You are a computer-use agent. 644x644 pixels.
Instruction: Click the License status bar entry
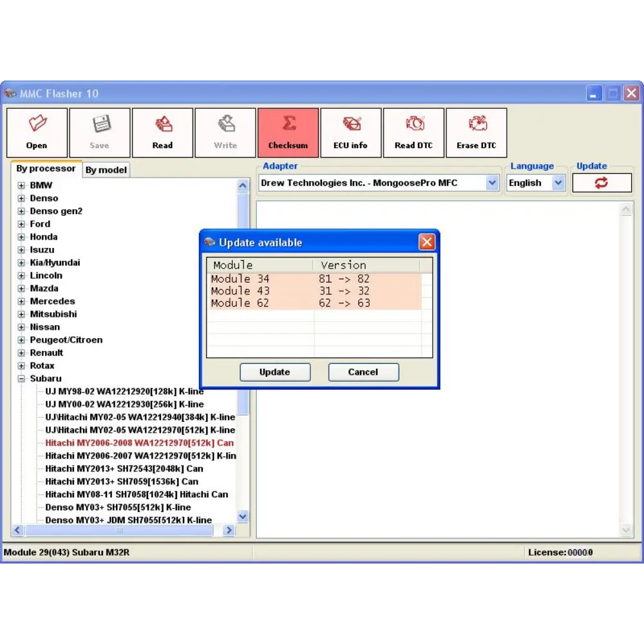coord(560,553)
